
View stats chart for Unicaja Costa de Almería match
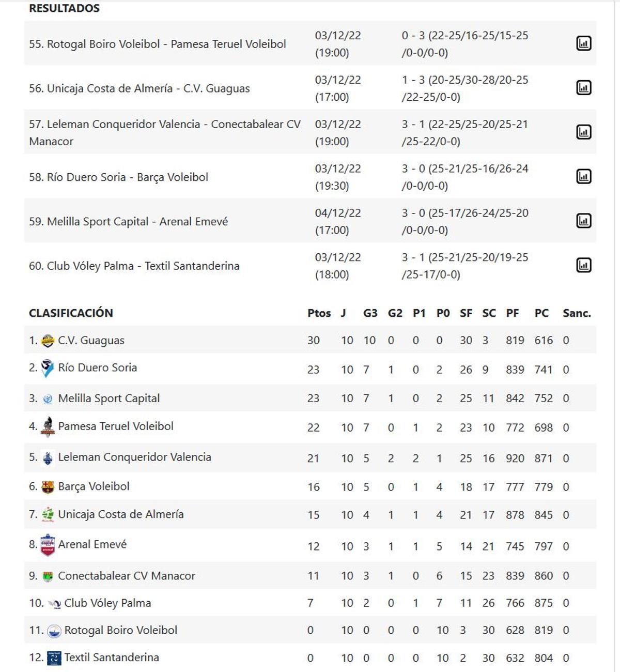click(x=584, y=88)
